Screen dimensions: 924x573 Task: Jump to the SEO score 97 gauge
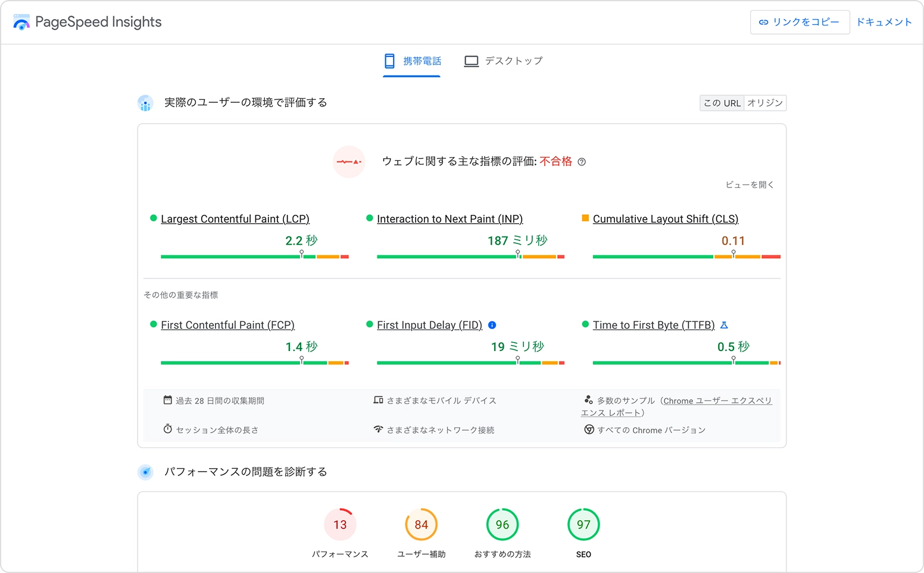point(583,525)
